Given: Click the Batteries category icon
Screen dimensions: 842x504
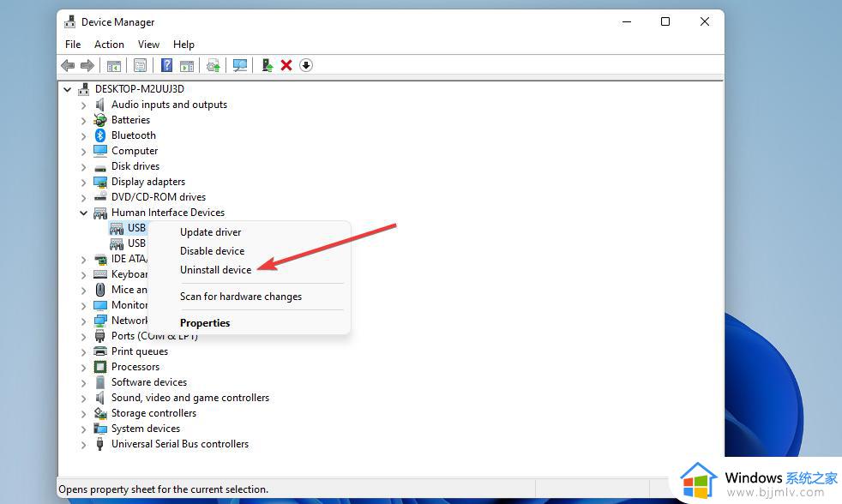Looking at the screenshot, I should coord(99,120).
